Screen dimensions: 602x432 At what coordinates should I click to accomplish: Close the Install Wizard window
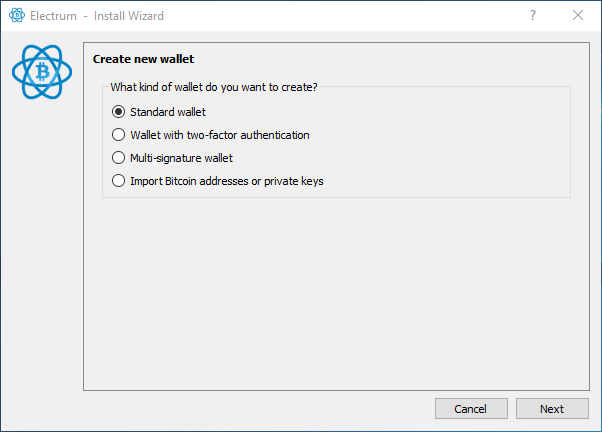tap(578, 15)
